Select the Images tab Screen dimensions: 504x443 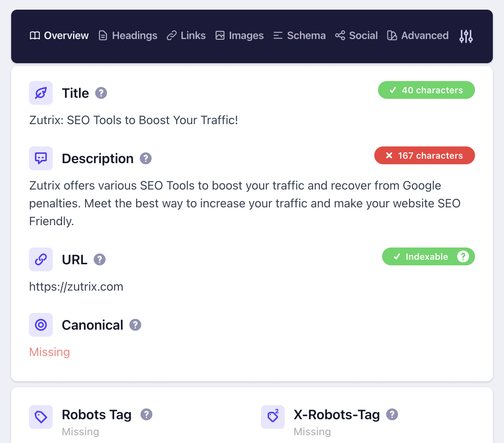coord(239,36)
